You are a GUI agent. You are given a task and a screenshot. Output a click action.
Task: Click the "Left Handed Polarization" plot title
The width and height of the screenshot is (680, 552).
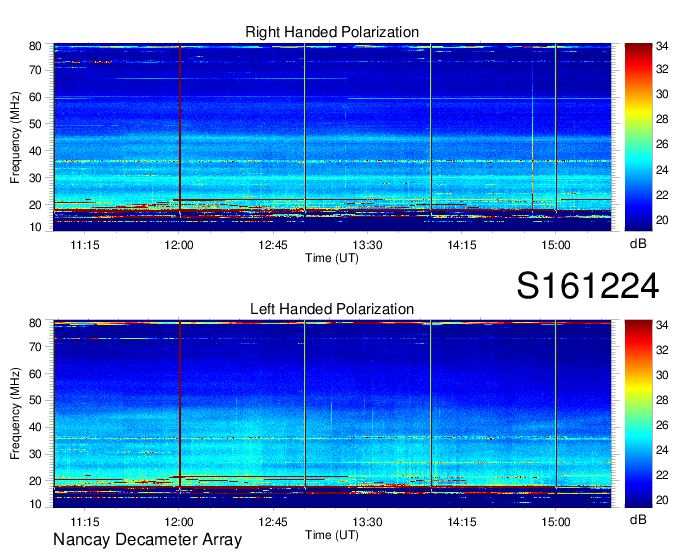332,309
